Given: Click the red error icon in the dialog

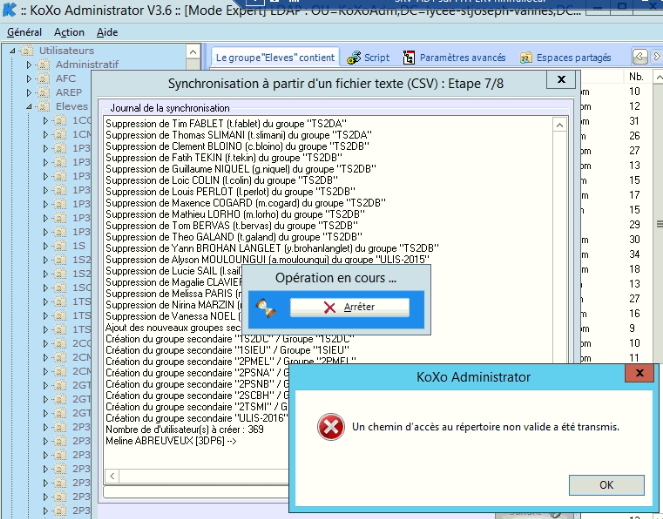Looking at the screenshot, I should [331, 427].
